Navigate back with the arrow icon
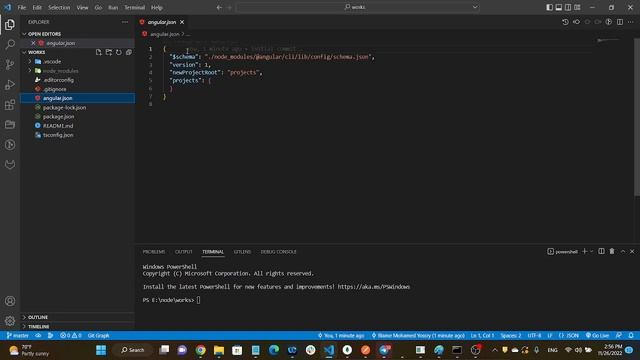Viewport: 640px width, 360px height. (x=219, y=7)
